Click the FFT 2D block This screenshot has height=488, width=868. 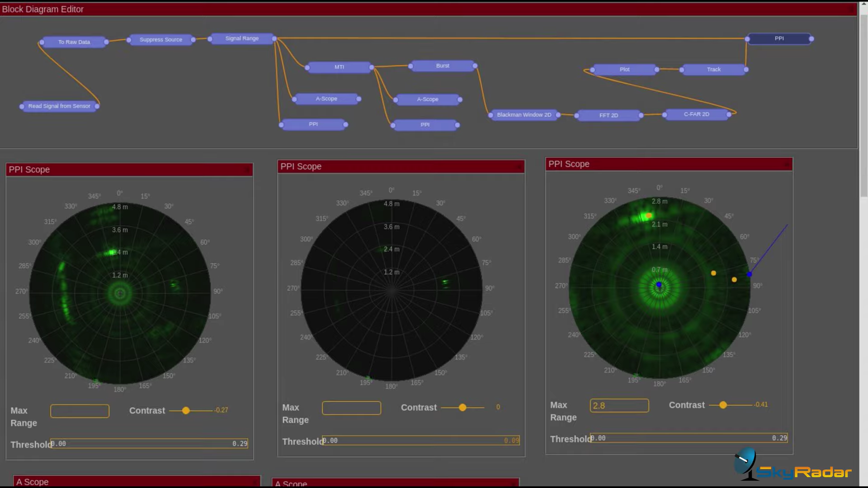pyautogui.click(x=609, y=115)
